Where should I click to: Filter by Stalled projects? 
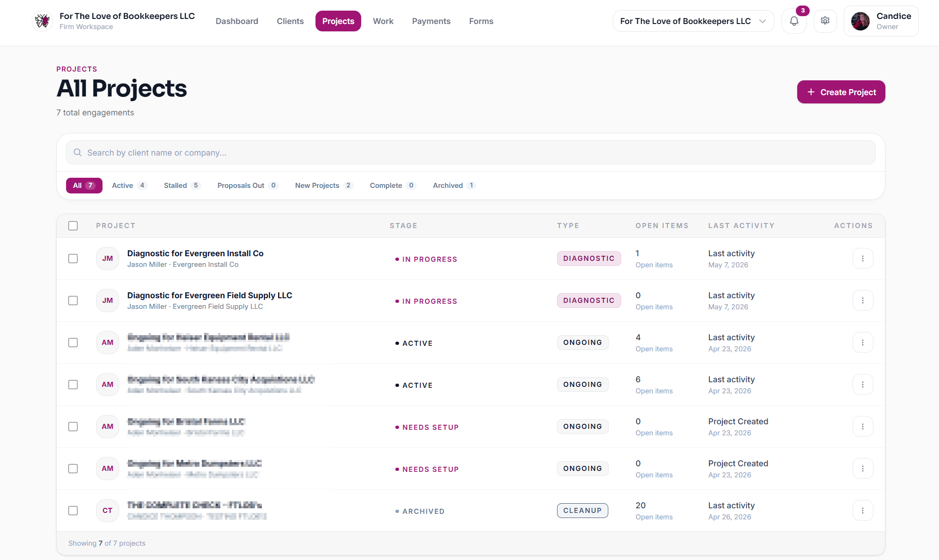[182, 186]
